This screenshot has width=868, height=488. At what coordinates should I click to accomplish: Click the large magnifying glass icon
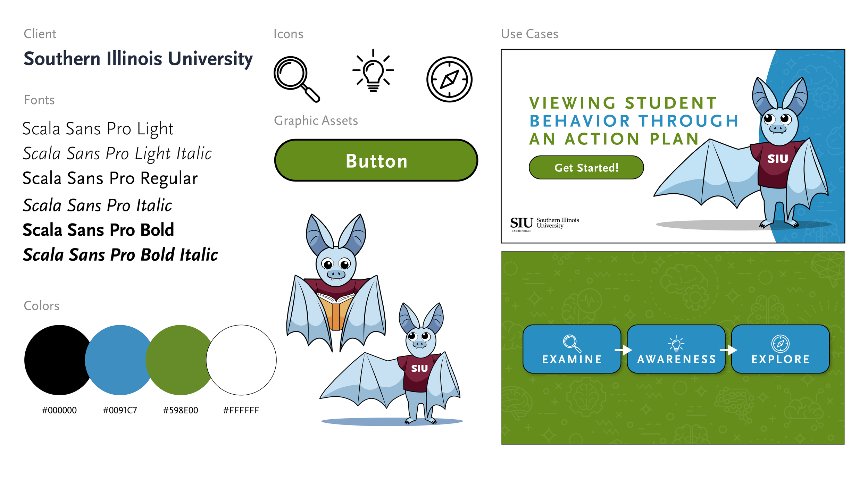click(x=296, y=79)
